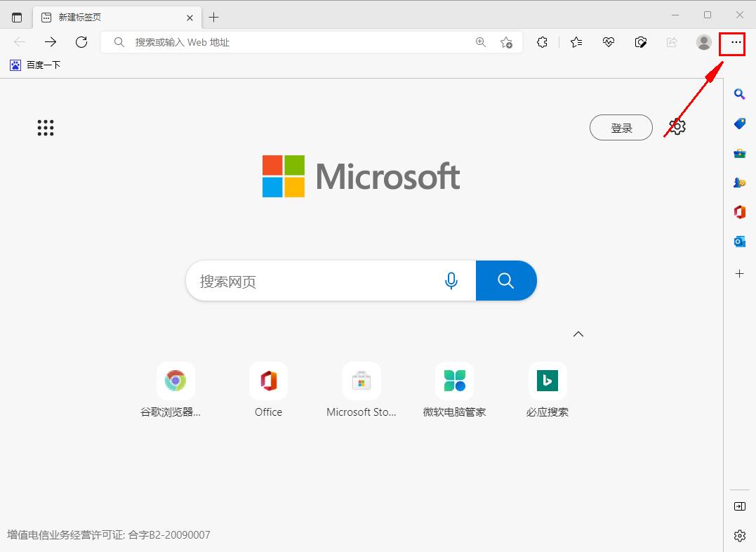756x552 pixels.
Task: Open 微软电脑管家 quick link
Action: tap(454, 390)
